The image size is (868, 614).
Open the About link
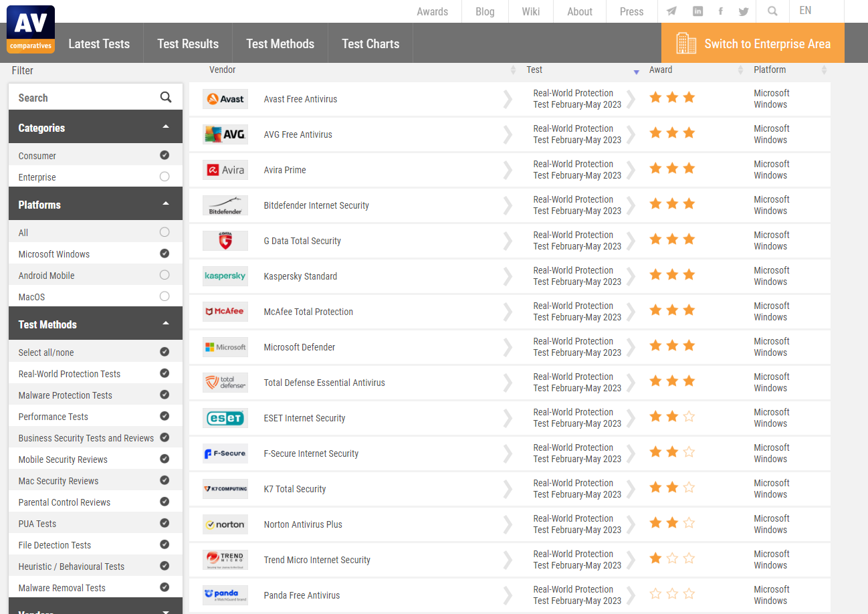(x=580, y=11)
